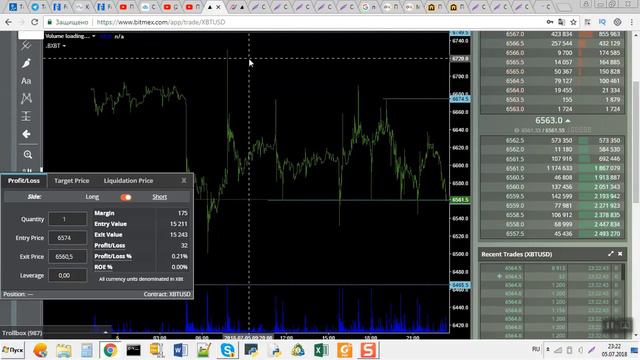Image resolution: width=640 pixels, height=360 pixels.
Task: Select the Short side link
Action: [x=160, y=197]
